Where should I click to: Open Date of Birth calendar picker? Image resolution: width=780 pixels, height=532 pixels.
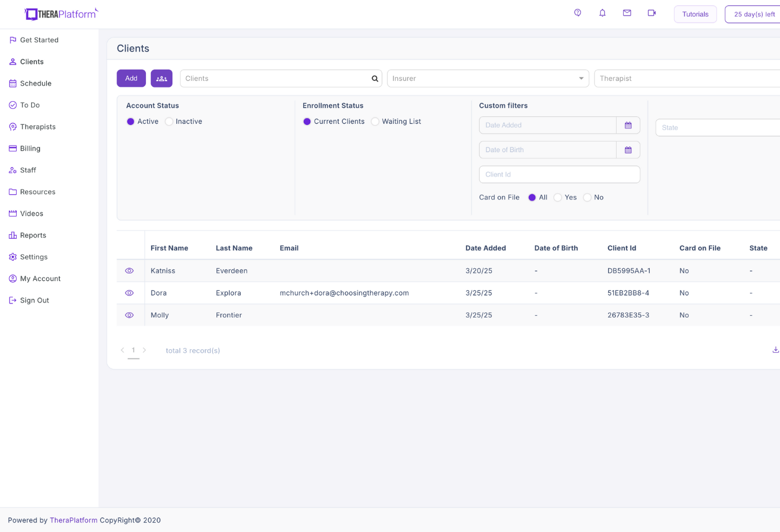coord(628,150)
